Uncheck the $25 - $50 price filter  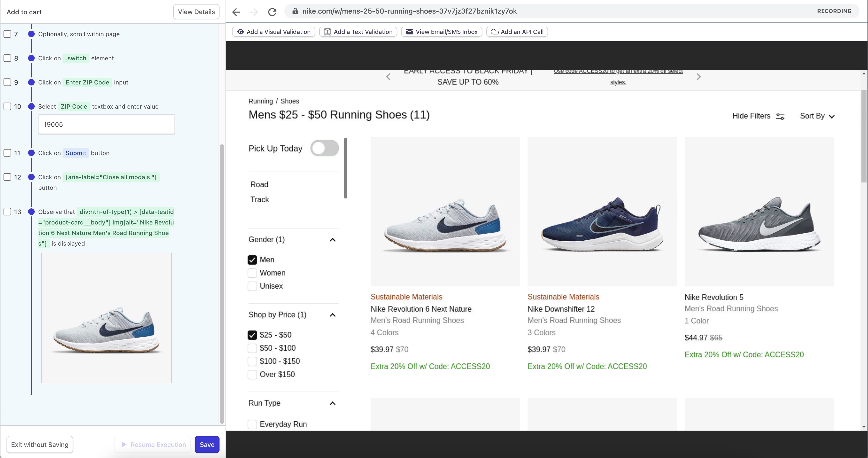pos(252,335)
